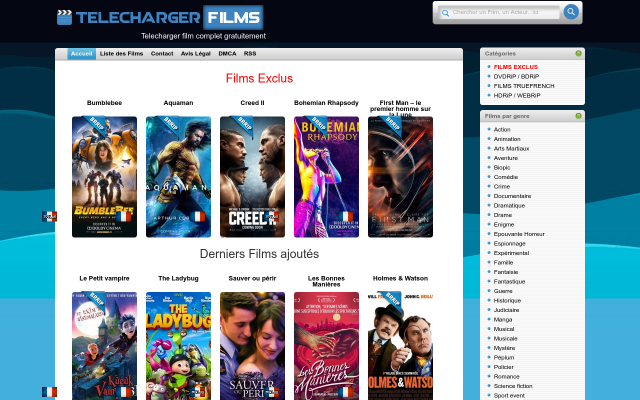Image resolution: width=640 pixels, height=400 pixels.
Task: Choose the Science fiction genre
Action: tap(513, 386)
